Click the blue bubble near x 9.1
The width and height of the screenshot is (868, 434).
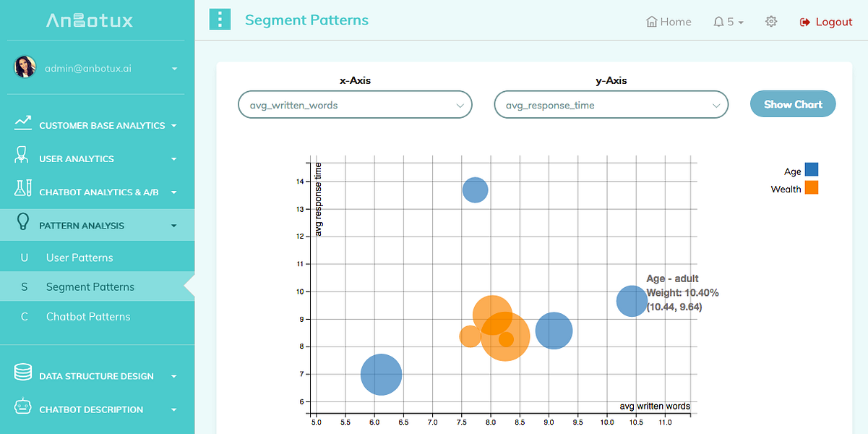pyautogui.click(x=554, y=331)
